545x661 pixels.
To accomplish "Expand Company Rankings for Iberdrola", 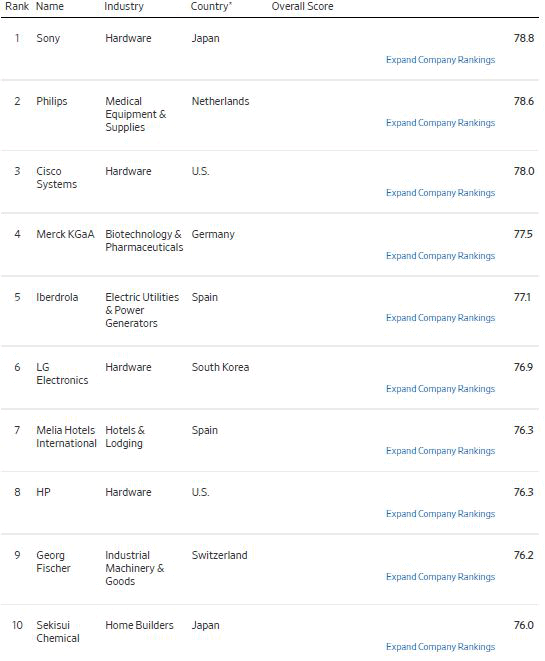I will click(440, 318).
